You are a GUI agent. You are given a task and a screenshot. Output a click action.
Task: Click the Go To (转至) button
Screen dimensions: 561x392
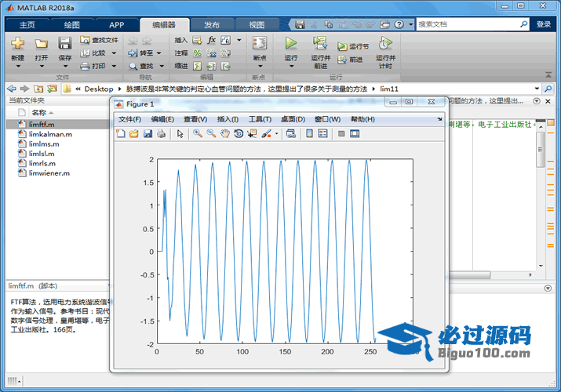(141, 53)
